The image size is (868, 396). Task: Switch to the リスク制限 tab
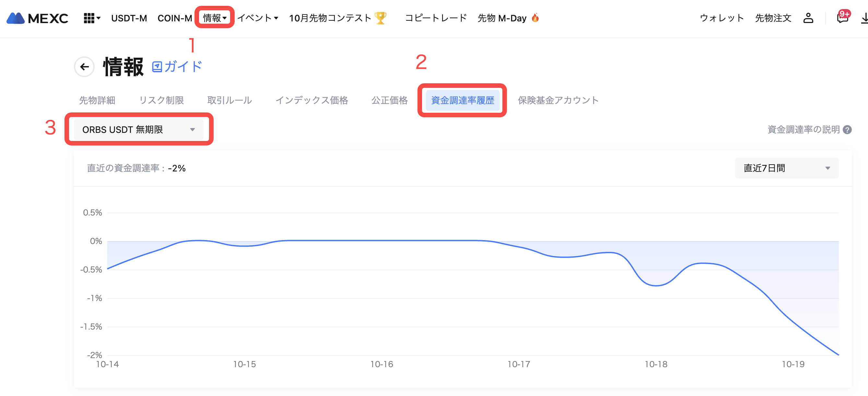[x=161, y=100]
